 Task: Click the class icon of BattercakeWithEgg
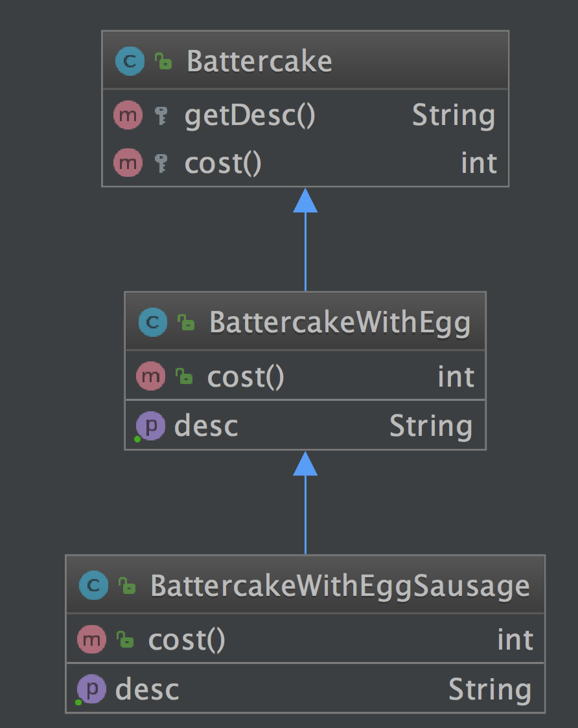152,322
